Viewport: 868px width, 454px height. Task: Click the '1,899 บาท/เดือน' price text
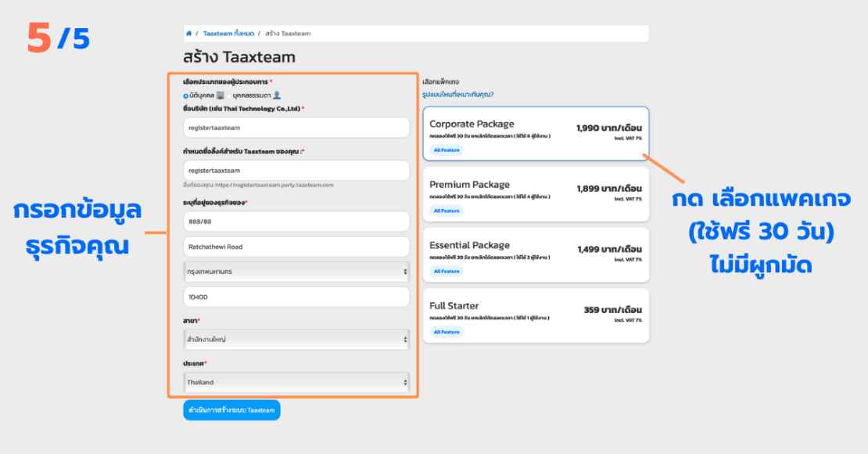point(609,189)
